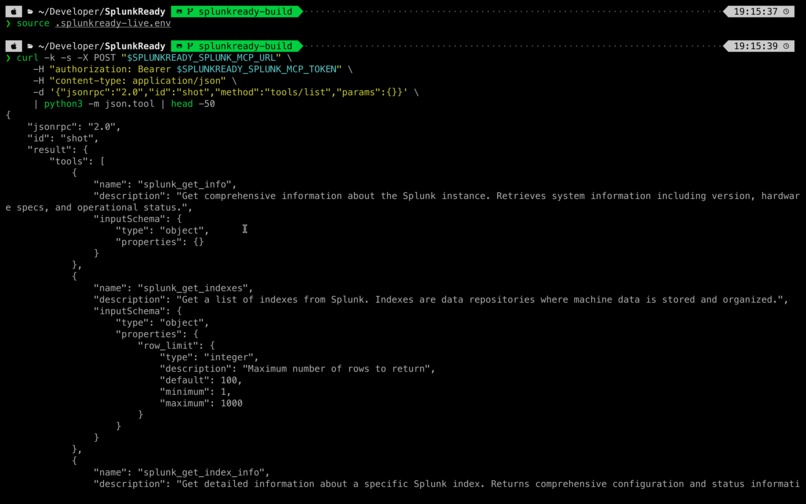Click the $SPLUNKREADY_SPLUNK_MCP_URL variable
Viewport: 806px width, 504px height.
click(201, 58)
